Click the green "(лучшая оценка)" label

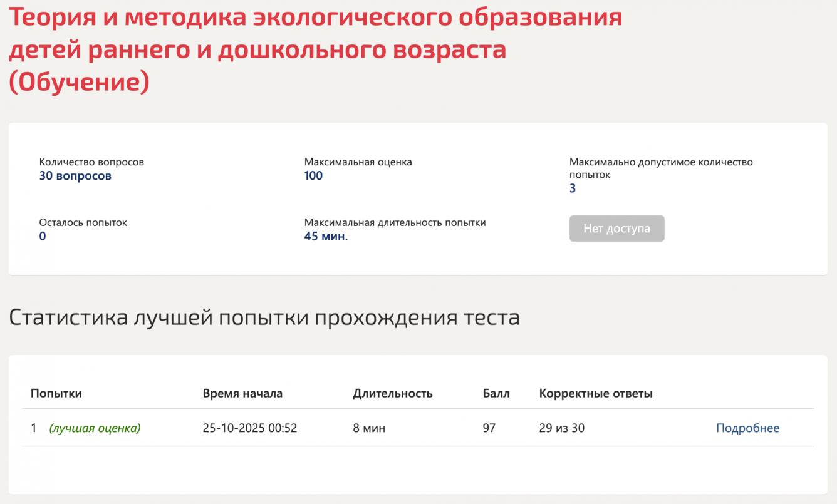(x=95, y=428)
